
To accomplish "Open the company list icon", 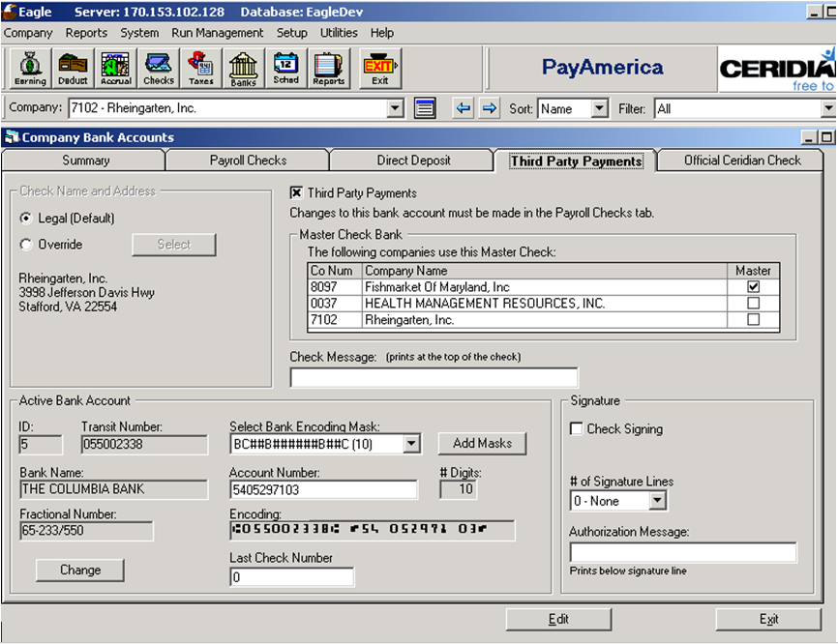I will click(425, 108).
